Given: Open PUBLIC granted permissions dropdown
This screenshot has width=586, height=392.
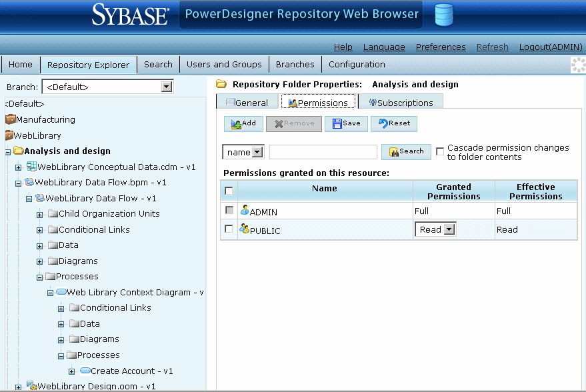Looking at the screenshot, I should tap(449, 229).
